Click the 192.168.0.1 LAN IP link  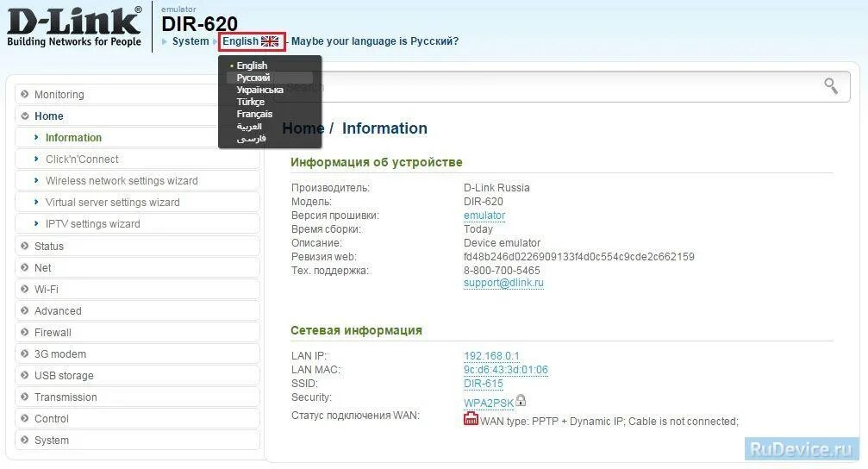tap(491, 356)
